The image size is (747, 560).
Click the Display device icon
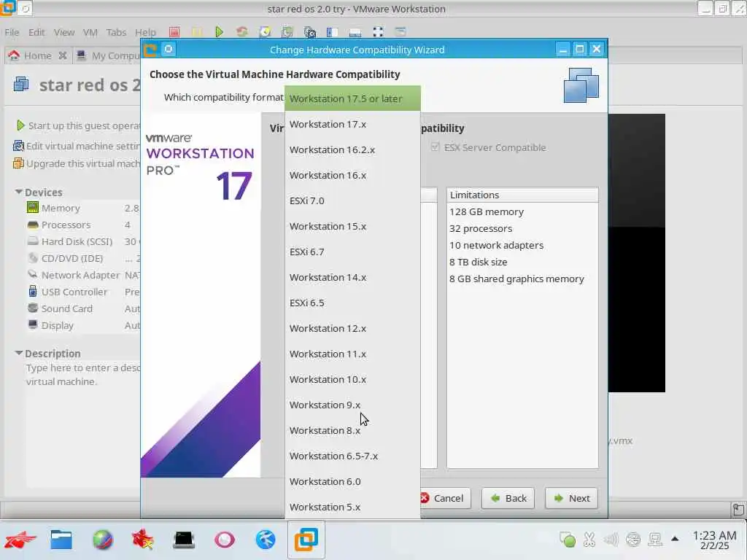pos(32,324)
